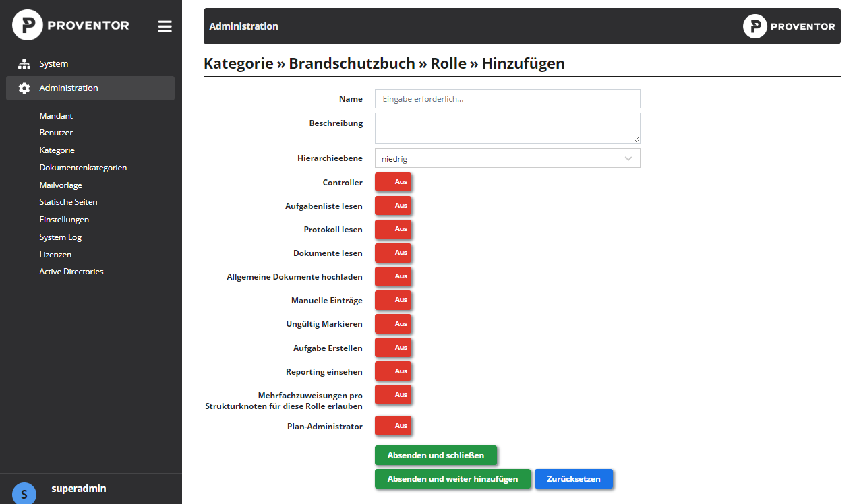Viewport: 859px width, 504px height.
Task: Click the System hierarchy icon
Action: point(24,64)
